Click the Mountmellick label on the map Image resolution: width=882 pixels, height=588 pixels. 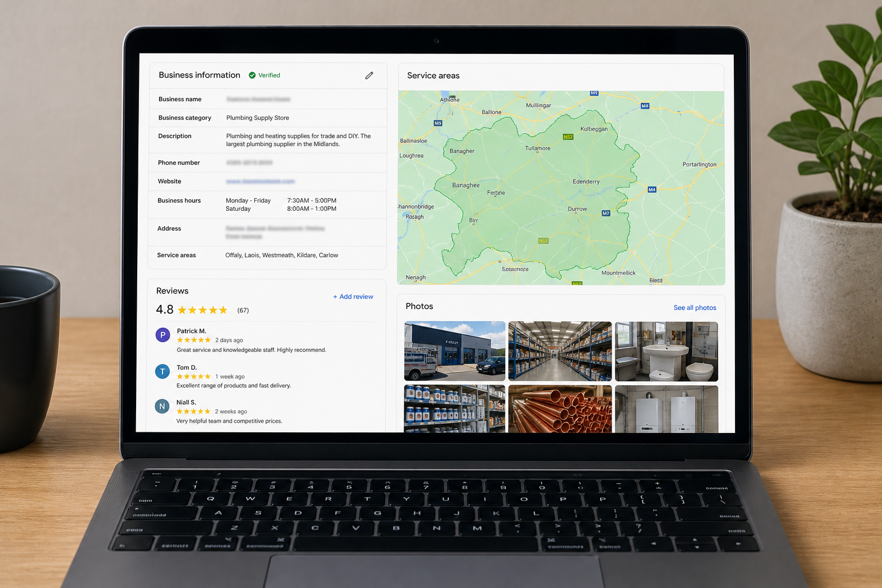(x=618, y=273)
